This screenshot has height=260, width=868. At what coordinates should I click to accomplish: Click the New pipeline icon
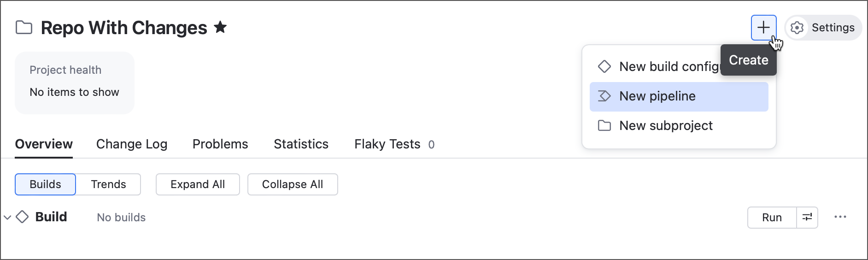point(604,96)
